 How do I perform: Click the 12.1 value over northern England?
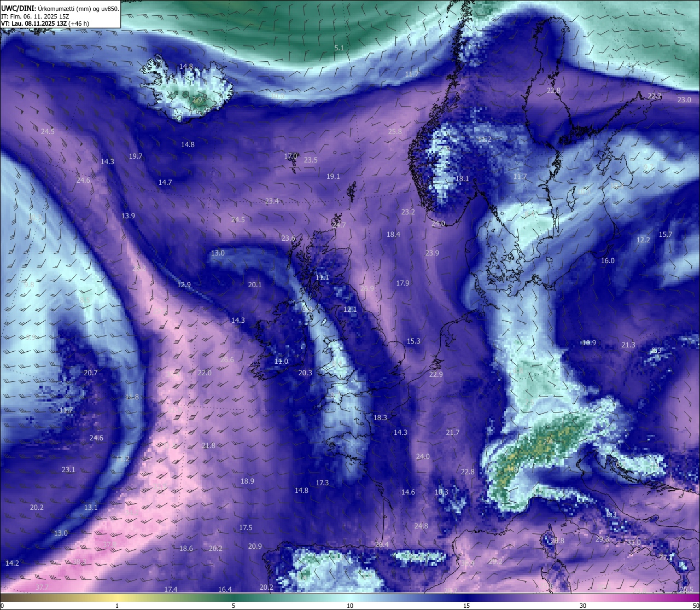click(x=350, y=309)
